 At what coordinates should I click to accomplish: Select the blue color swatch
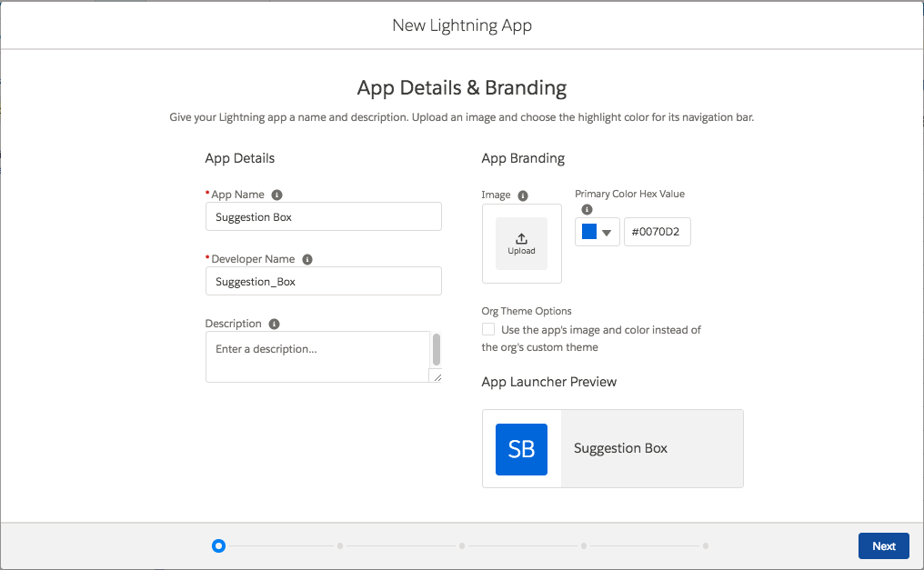coord(591,232)
